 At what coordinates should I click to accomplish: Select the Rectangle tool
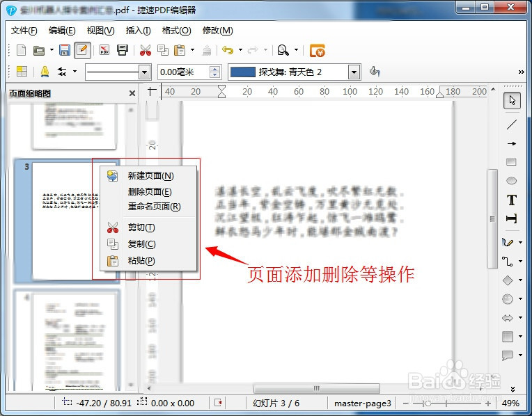click(x=511, y=161)
